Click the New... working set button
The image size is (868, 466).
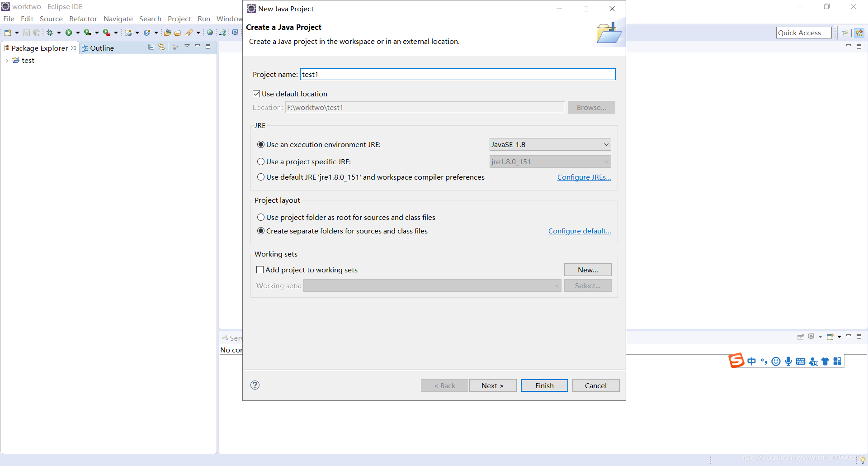(588, 270)
